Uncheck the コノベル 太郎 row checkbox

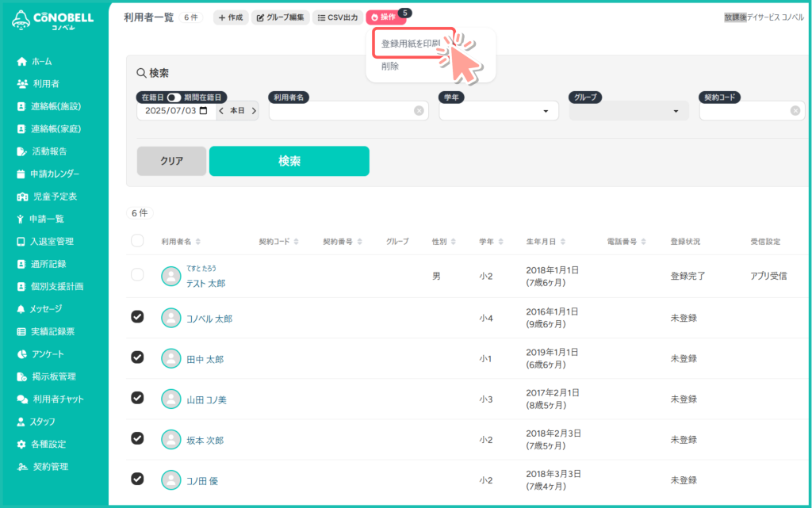(137, 317)
